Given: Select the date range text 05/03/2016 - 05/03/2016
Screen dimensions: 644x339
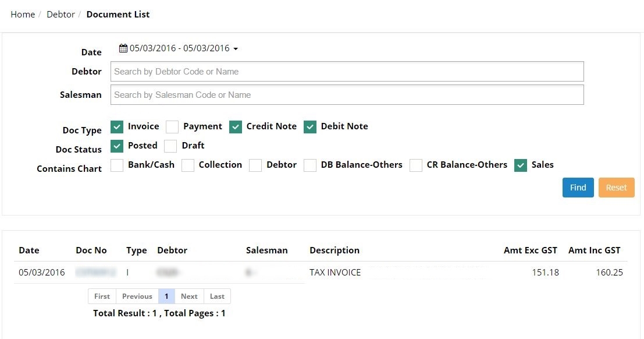Looking at the screenshot, I should 180,48.
